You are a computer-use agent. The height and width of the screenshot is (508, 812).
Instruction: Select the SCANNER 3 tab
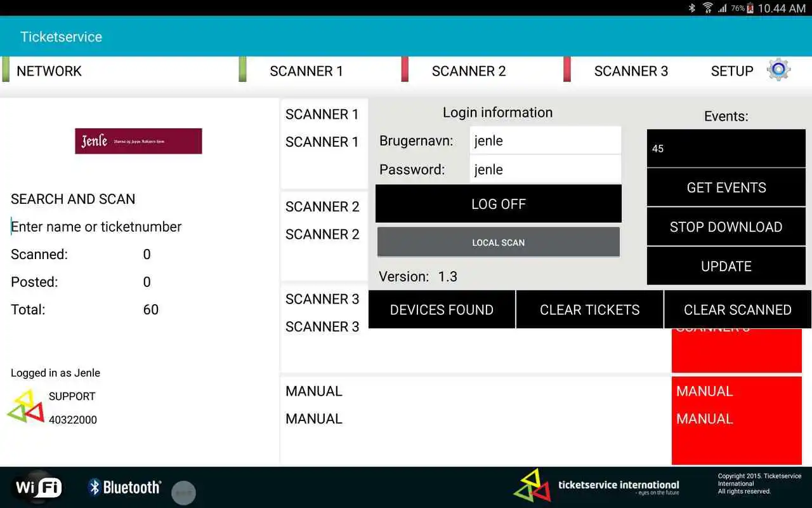point(631,71)
